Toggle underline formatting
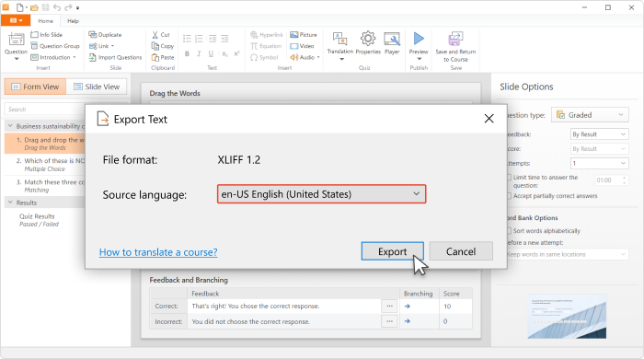644x359 pixels. click(x=211, y=53)
